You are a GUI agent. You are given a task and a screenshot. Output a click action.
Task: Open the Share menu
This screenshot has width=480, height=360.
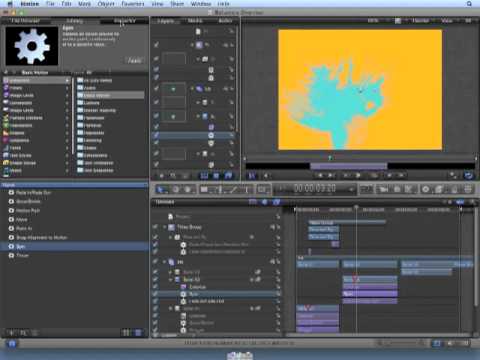(177, 4)
